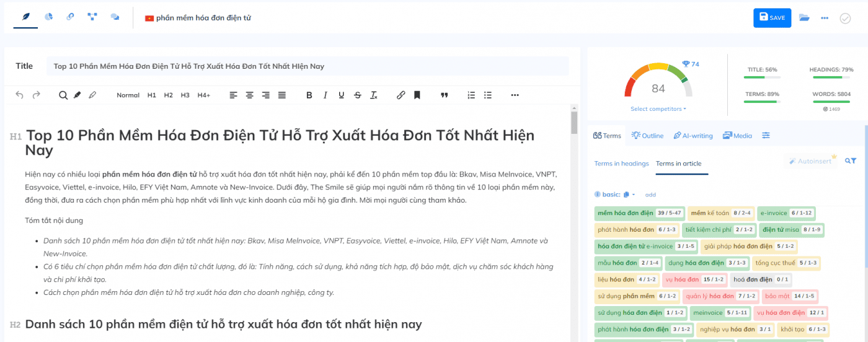The width and height of the screenshot is (868, 342).
Task: Center align the text
Action: [250, 95]
